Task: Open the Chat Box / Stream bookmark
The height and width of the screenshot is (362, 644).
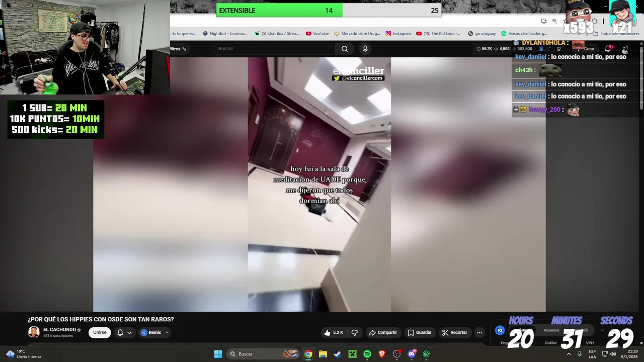Action: (x=276, y=34)
